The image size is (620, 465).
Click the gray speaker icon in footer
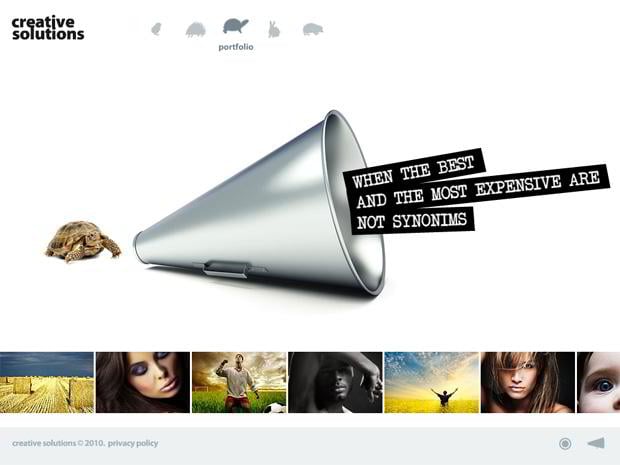click(x=596, y=443)
